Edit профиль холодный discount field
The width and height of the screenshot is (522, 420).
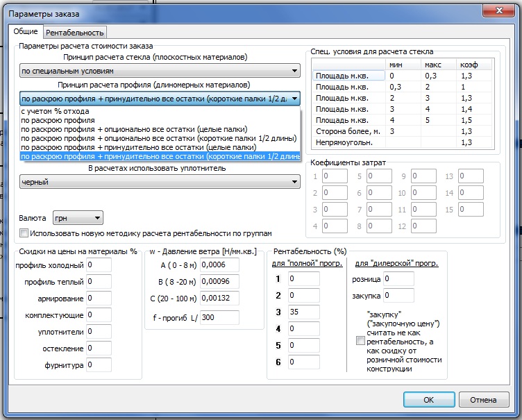(x=99, y=265)
